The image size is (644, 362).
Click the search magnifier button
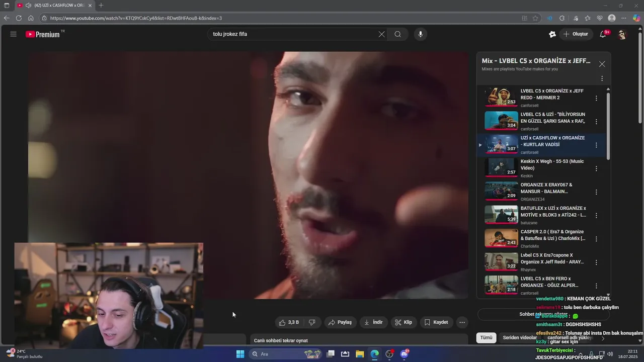(x=398, y=34)
